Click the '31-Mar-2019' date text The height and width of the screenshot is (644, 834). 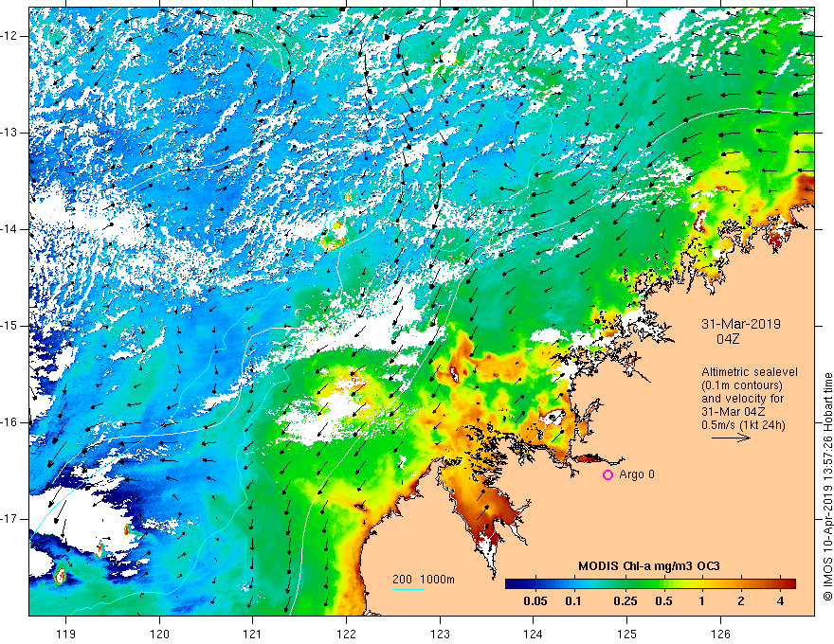tap(741, 324)
